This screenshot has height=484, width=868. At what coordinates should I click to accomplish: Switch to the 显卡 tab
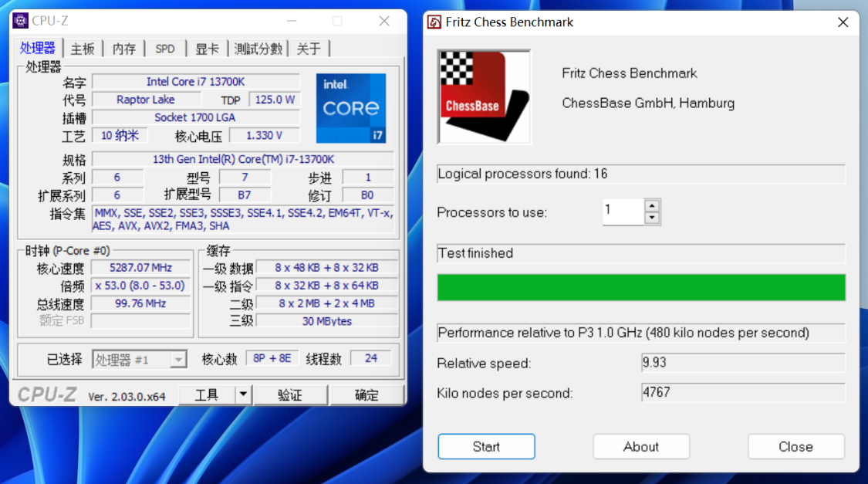tap(207, 49)
